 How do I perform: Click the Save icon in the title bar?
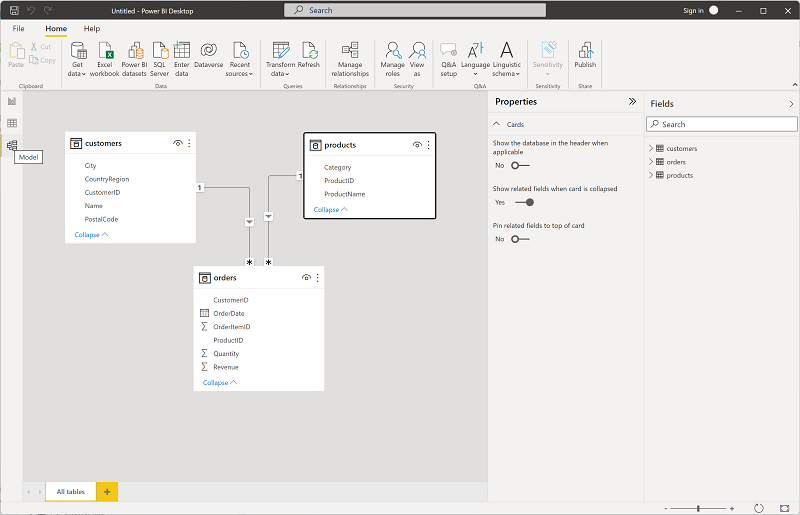coord(14,10)
